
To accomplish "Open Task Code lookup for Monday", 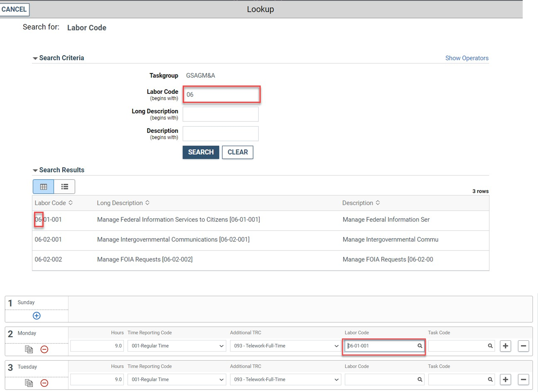I will [x=491, y=346].
